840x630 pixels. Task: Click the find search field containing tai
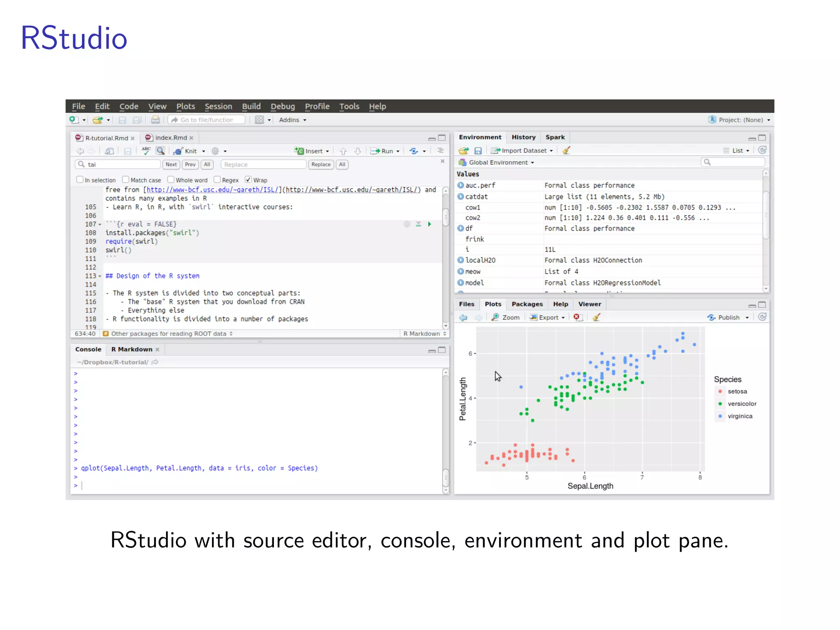click(x=118, y=164)
